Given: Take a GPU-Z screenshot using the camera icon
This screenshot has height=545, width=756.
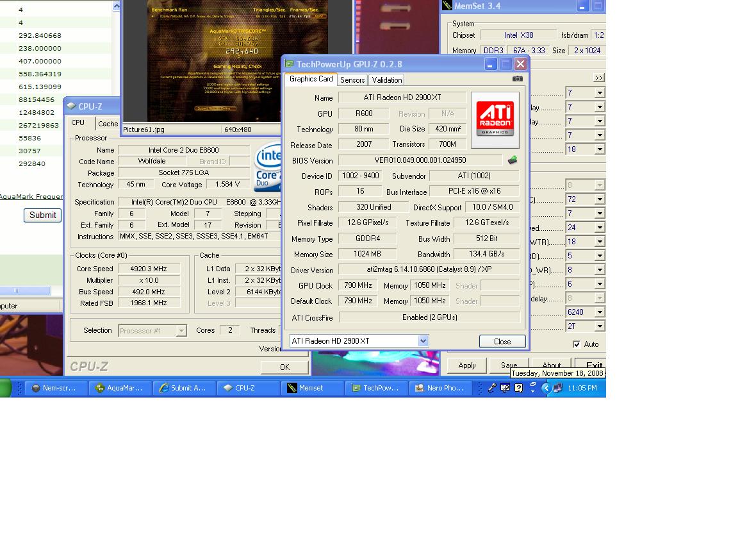Looking at the screenshot, I should point(517,79).
